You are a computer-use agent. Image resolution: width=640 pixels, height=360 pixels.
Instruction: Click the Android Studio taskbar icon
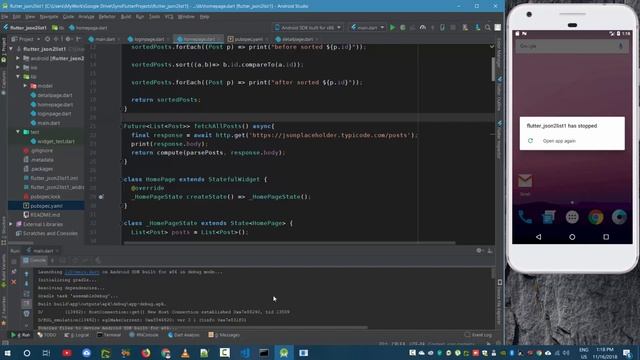[284, 353]
